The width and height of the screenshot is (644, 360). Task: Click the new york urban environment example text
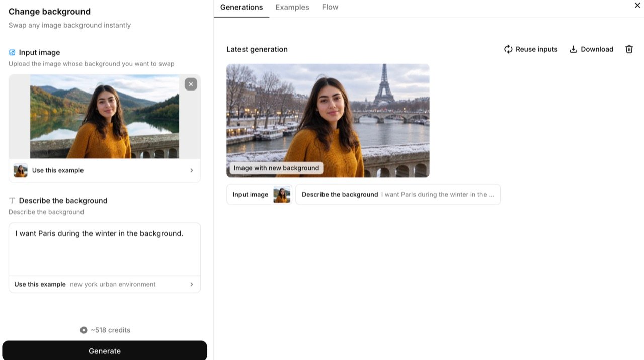tap(113, 284)
